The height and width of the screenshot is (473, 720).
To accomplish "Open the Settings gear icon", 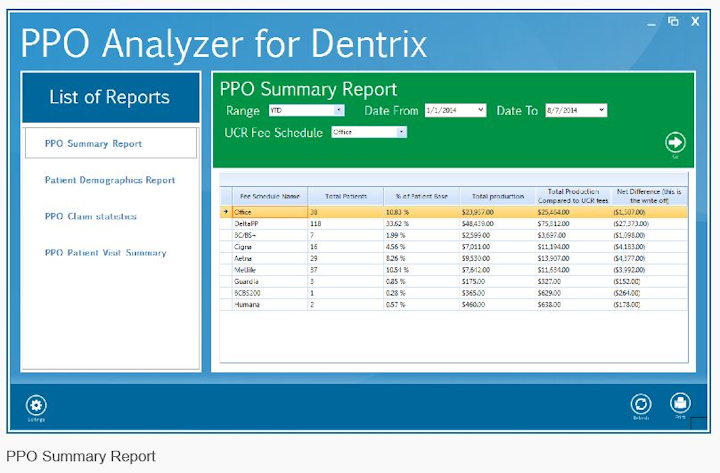I will [x=36, y=405].
